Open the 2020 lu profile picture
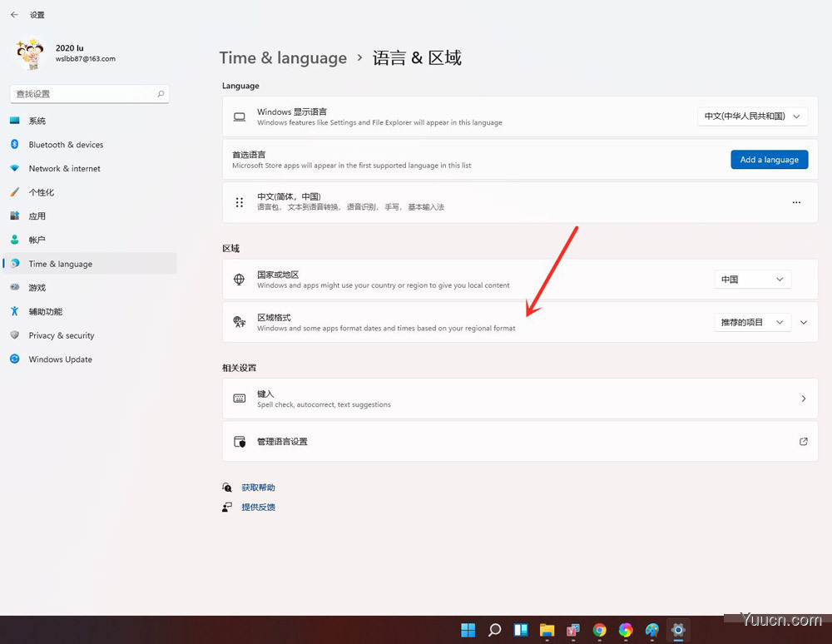Screen dimensions: 832x644 [30, 53]
